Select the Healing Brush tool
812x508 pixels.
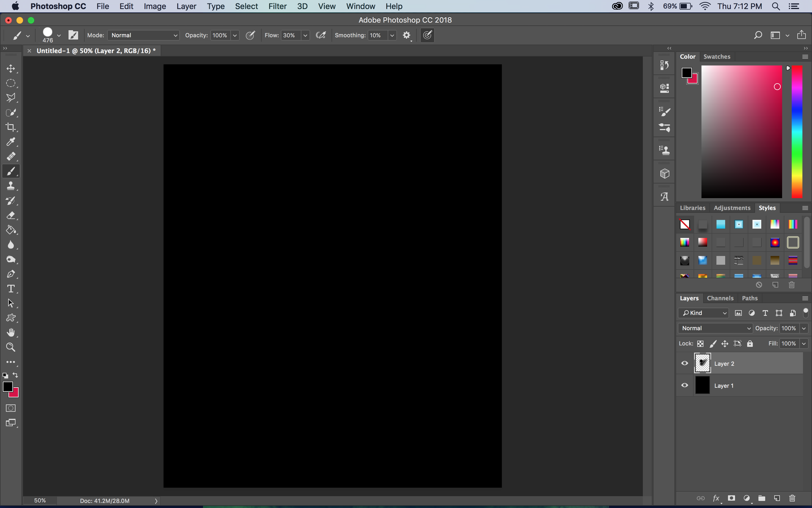(11, 157)
